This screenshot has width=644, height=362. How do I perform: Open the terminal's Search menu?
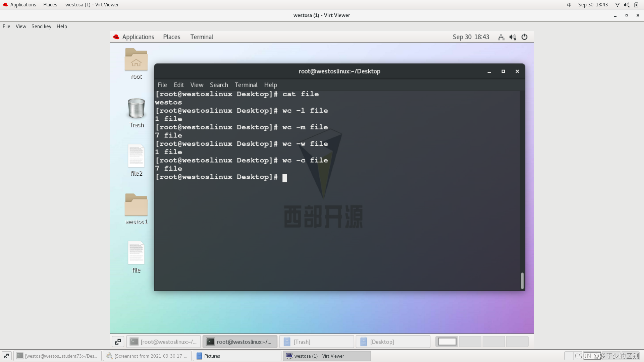(219, 85)
